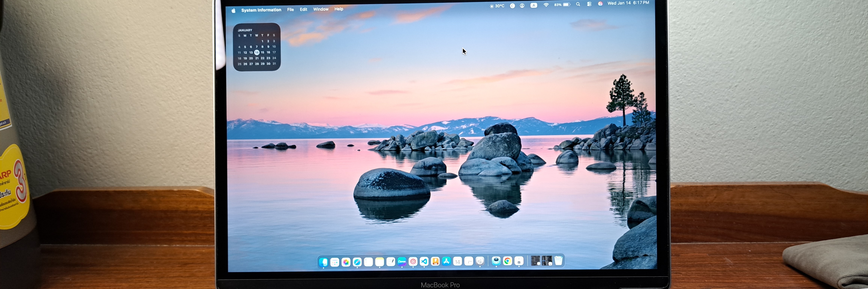868x289 pixels.
Task: Open the Apple menu
Action: point(234,11)
